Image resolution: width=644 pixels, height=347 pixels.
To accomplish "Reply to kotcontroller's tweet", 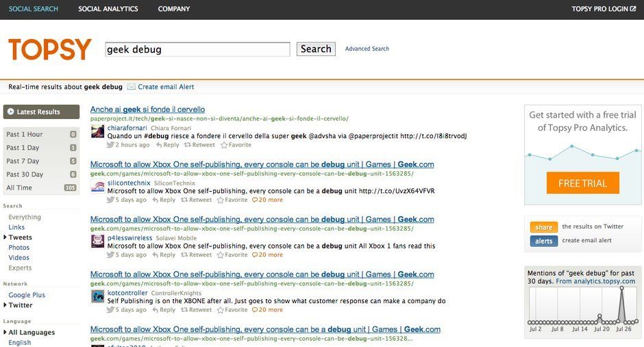I will click(164, 309).
